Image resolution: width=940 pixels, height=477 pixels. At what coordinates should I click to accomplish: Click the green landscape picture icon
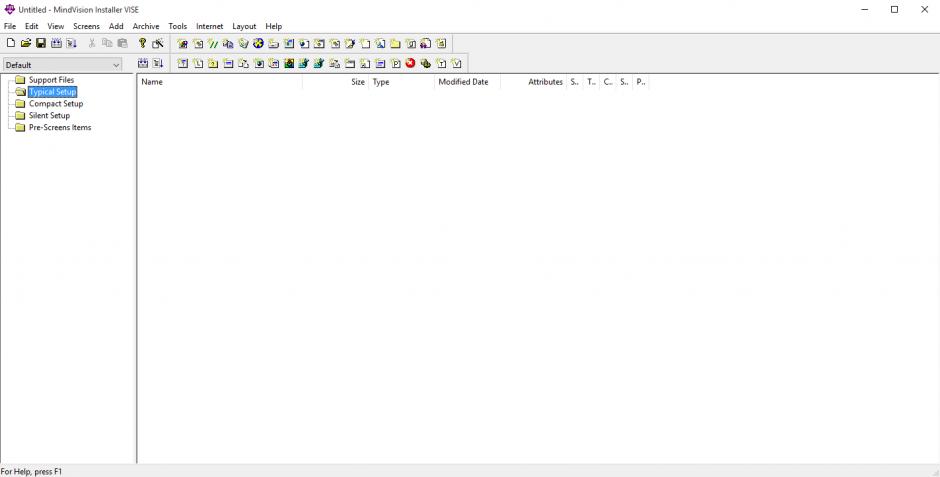[x=289, y=63]
